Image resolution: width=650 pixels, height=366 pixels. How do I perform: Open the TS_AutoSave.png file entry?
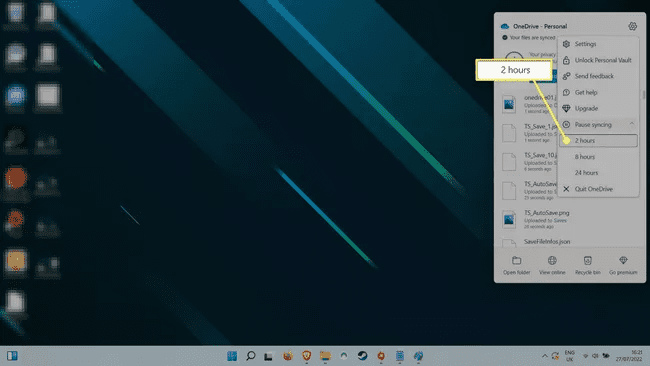[570, 219]
